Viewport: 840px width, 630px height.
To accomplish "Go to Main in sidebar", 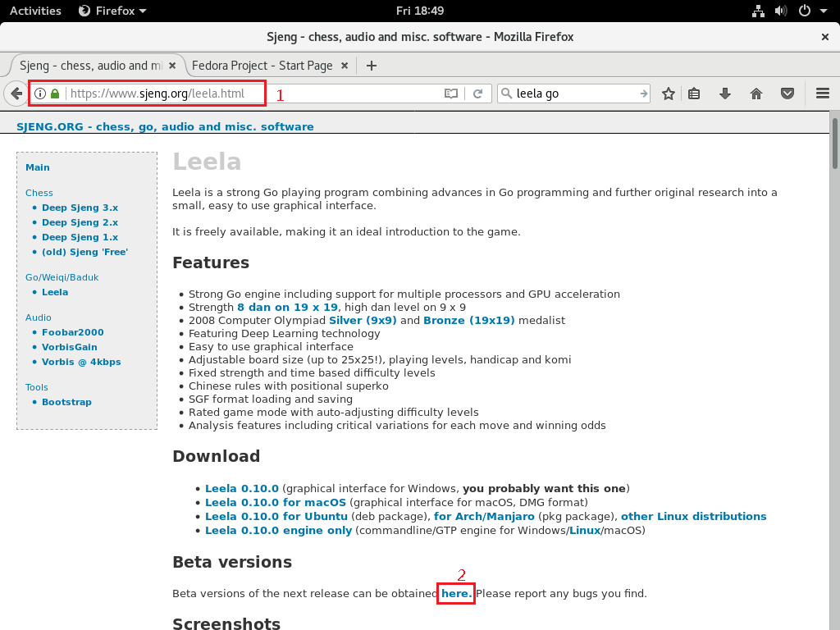I will [x=38, y=167].
